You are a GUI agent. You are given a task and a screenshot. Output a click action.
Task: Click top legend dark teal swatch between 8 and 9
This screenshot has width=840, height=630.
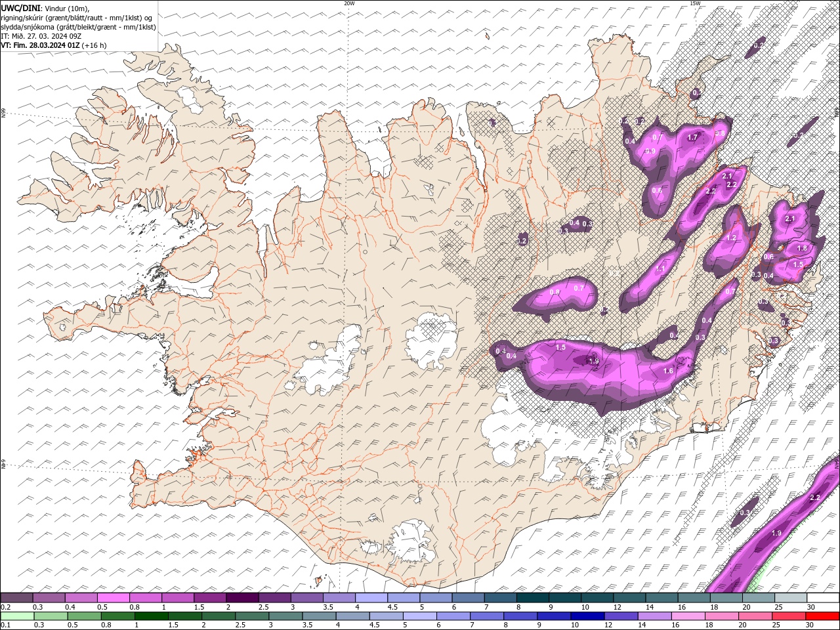pyautogui.click(x=532, y=598)
